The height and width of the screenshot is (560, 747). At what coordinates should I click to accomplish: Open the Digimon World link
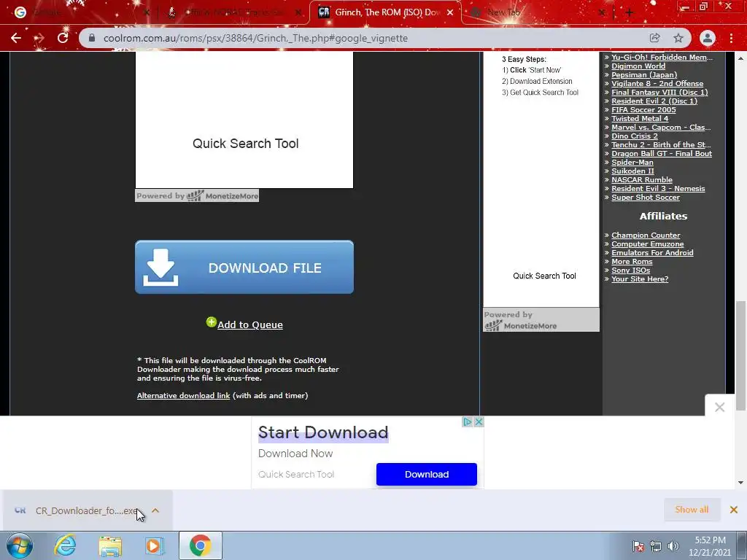[638, 66]
